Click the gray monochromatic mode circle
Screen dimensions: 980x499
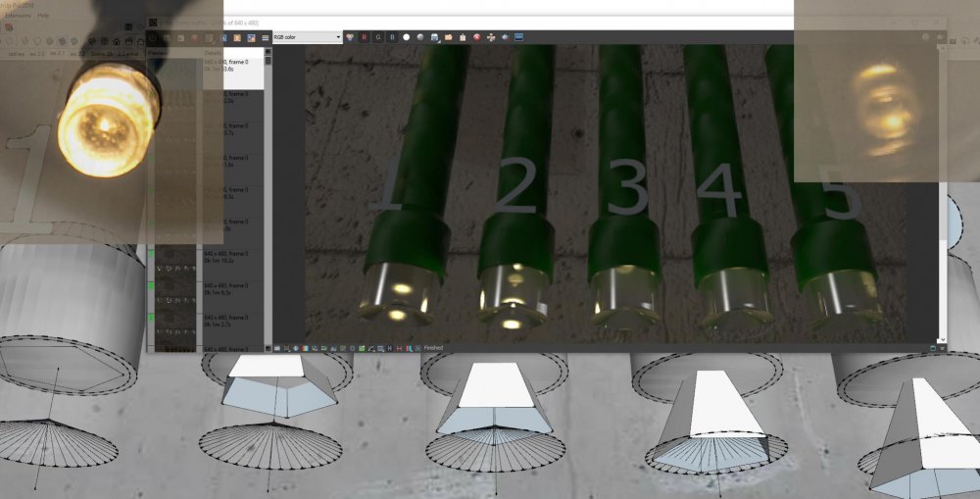pos(419,37)
